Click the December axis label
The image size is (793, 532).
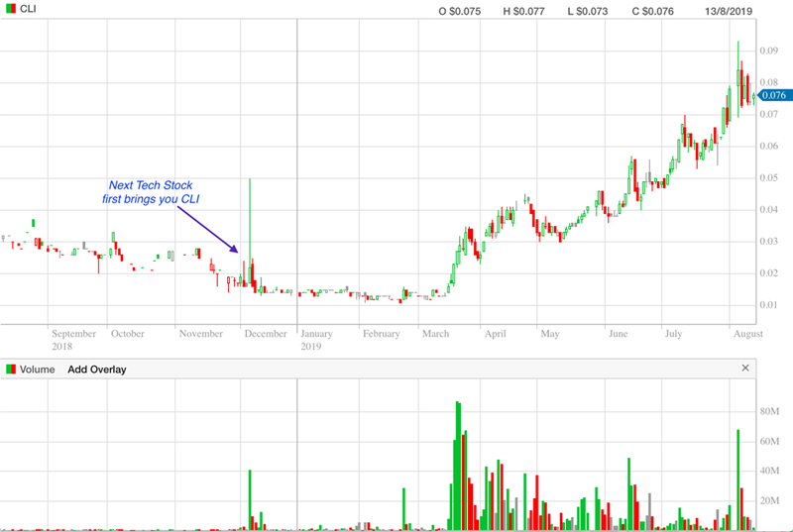click(266, 334)
